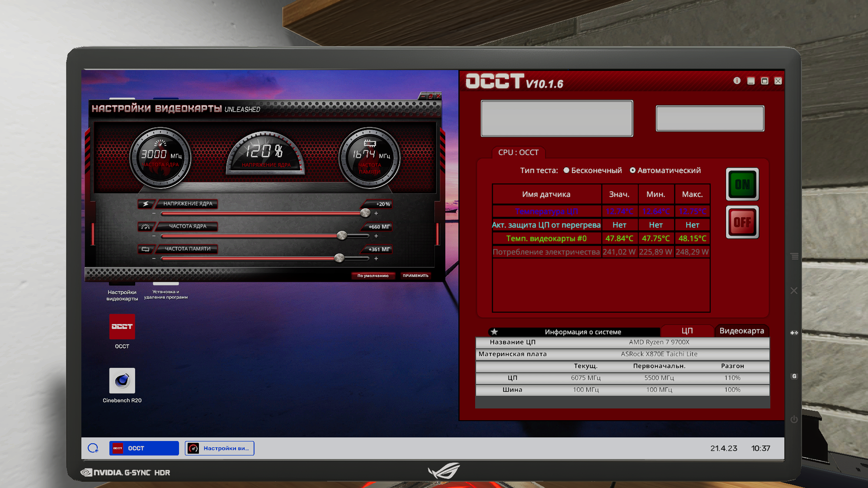This screenshot has width=868, height=488.
Task: Click the ПРИМЕНИТЬ apply button
Action: click(415, 276)
